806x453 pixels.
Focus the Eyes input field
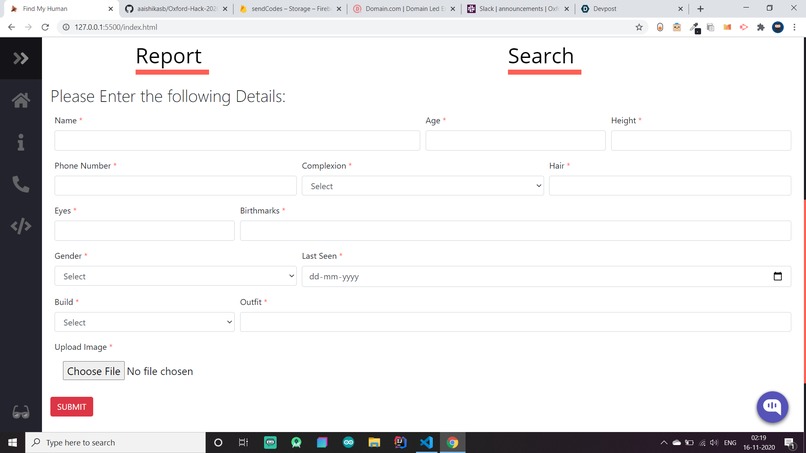point(144,230)
